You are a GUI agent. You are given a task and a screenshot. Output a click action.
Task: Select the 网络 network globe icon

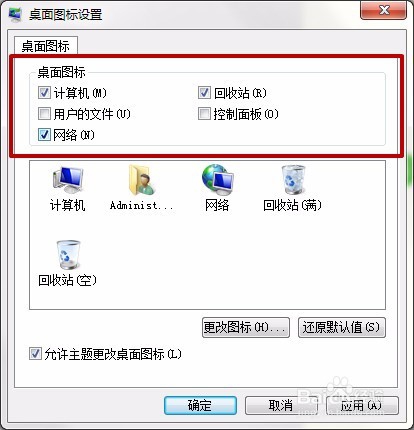(218, 180)
